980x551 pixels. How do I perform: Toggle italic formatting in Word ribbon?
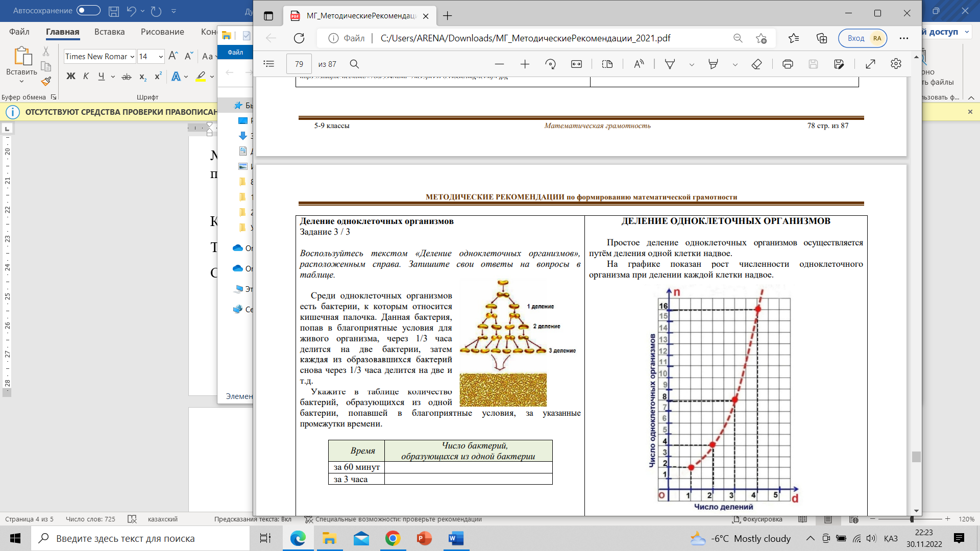[x=86, y=76]
